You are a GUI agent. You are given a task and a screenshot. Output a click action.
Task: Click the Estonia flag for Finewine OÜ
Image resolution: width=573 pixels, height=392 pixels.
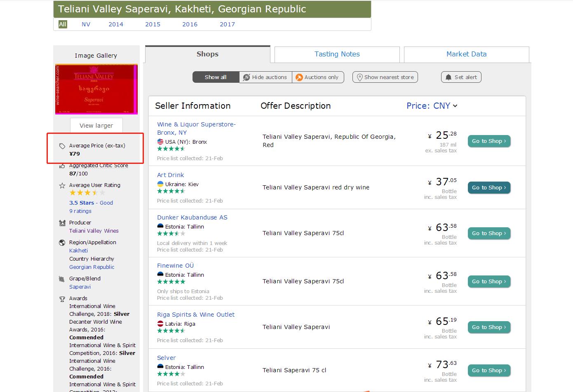pyautogui.click(x=160, y=275)
